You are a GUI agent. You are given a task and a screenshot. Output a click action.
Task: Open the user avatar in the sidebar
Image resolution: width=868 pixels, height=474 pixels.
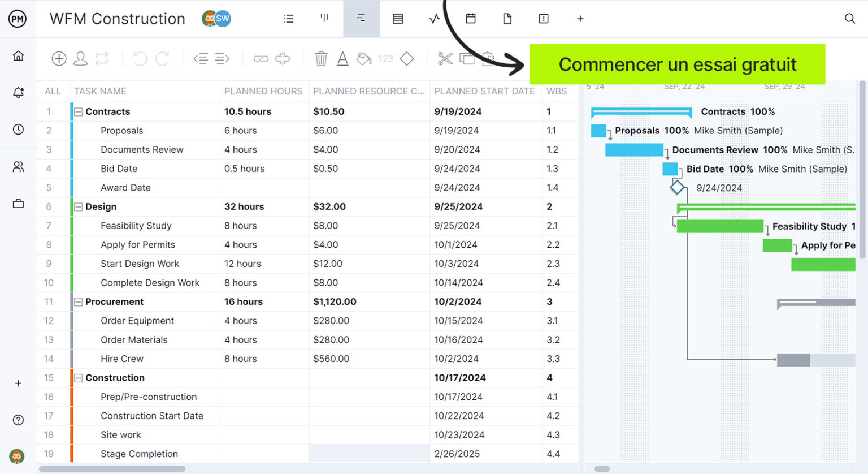click(17, 456)
